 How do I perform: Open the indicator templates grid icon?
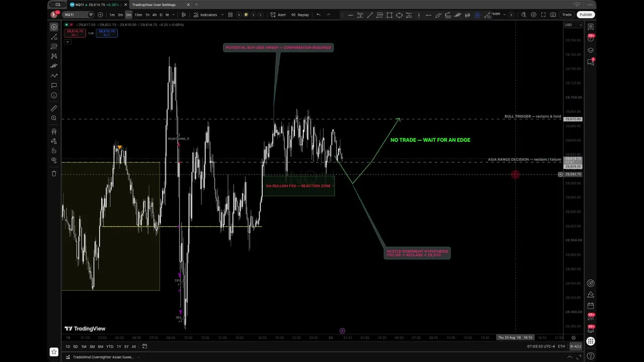click(x=230, y=15)
